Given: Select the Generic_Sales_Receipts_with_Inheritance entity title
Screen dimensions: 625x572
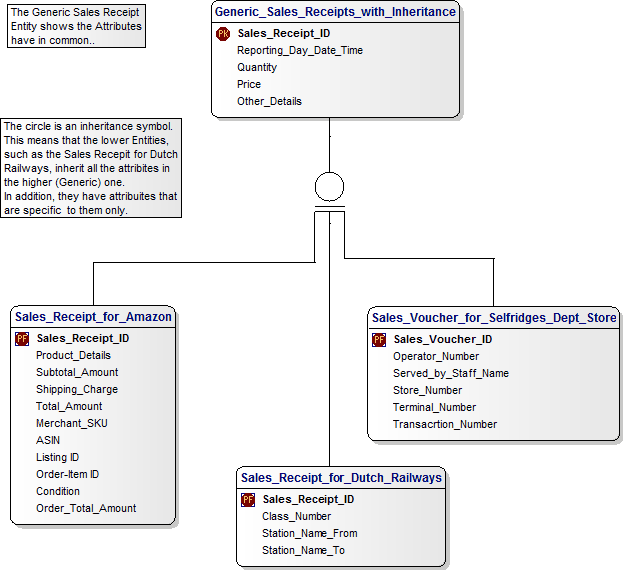Looking at the screenshot, I should point(335,12).
